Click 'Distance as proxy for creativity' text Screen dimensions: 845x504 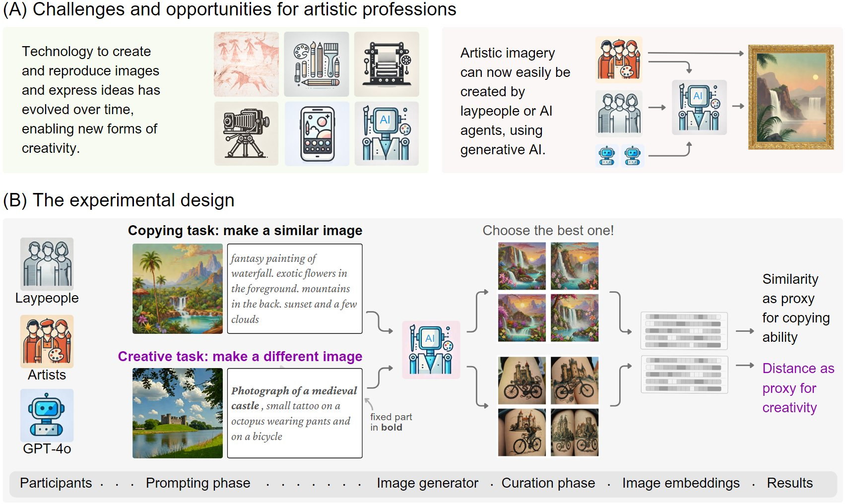click(797, 388)
